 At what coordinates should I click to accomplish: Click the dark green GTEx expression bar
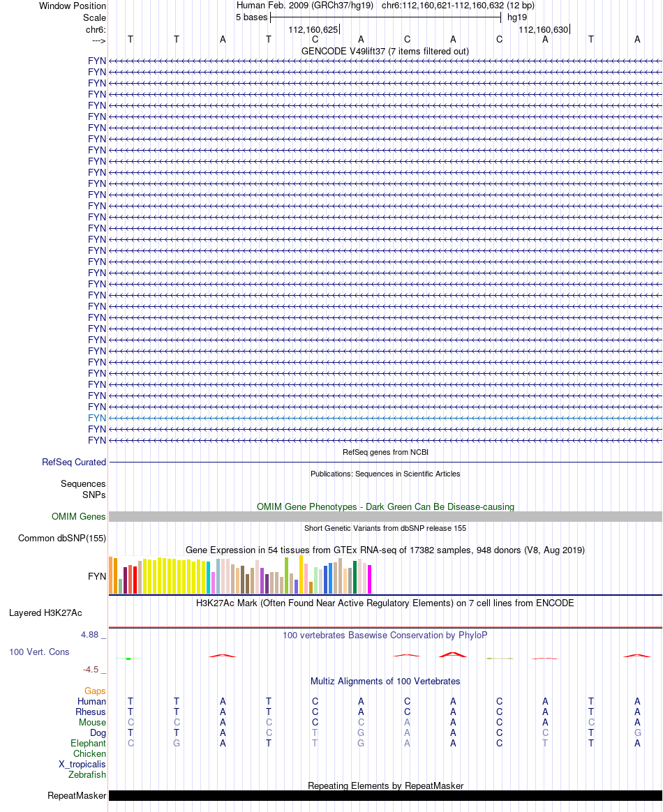pyautogui.click(x=355, y=577)
